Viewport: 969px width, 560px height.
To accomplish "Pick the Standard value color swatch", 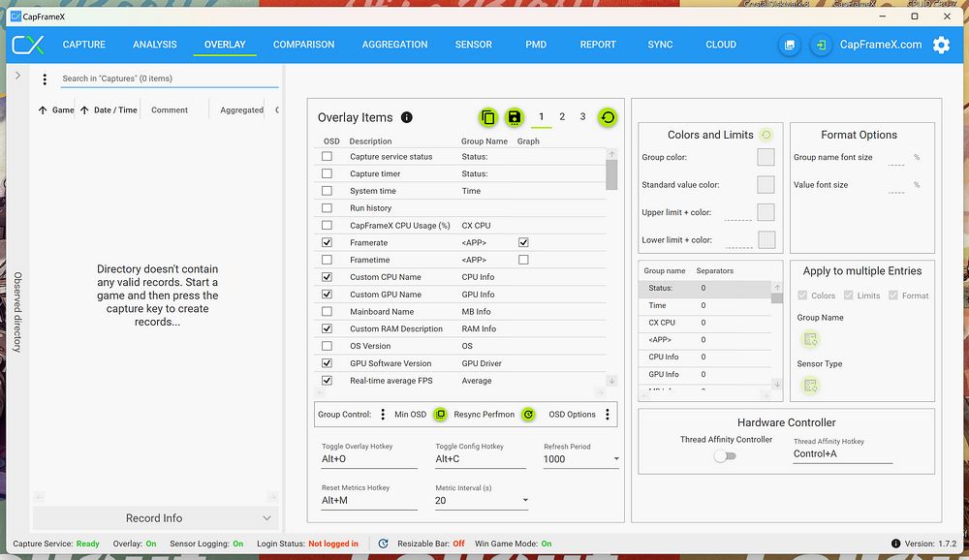I will pyautogui.click(x=766, y=184).
